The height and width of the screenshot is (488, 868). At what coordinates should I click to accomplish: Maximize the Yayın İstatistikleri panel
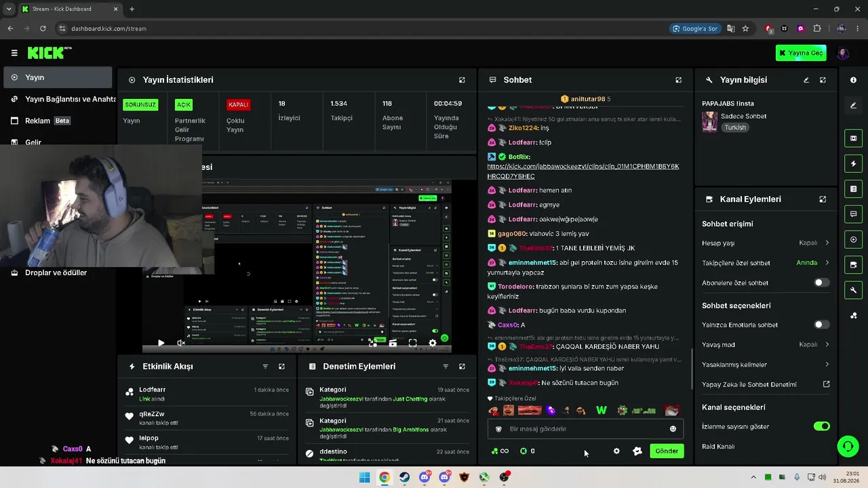(462, 80)
